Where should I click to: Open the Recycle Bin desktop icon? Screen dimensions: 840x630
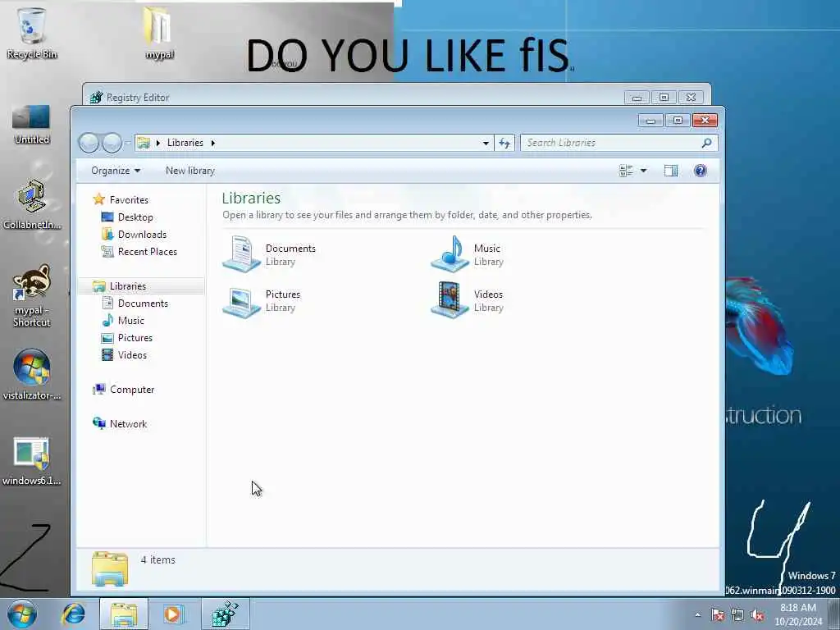32,32
